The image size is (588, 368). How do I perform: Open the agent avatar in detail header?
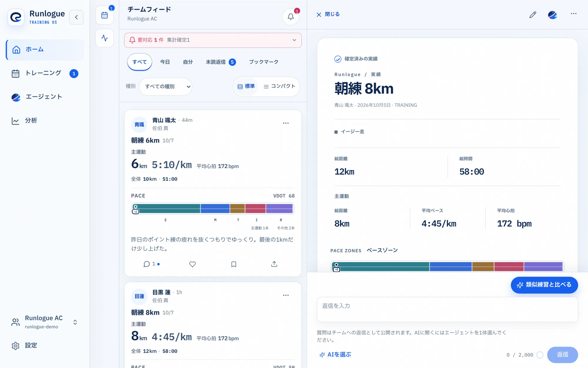[552, 14]
